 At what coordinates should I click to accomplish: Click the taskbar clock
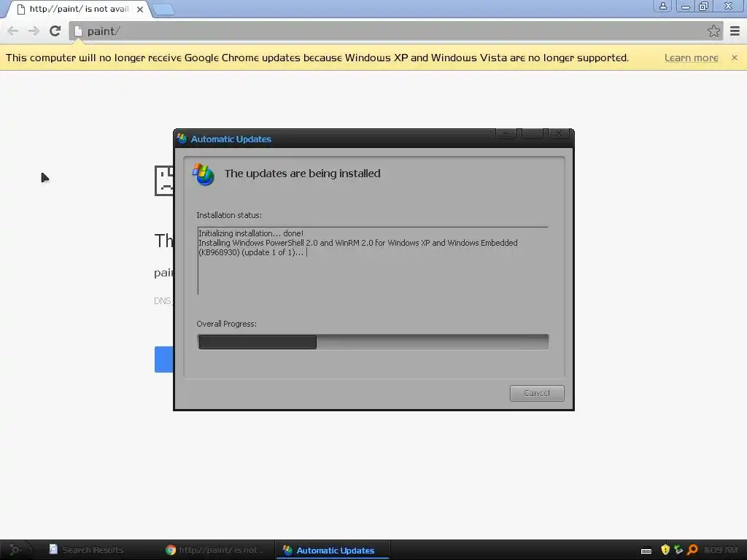pos(721,550)
